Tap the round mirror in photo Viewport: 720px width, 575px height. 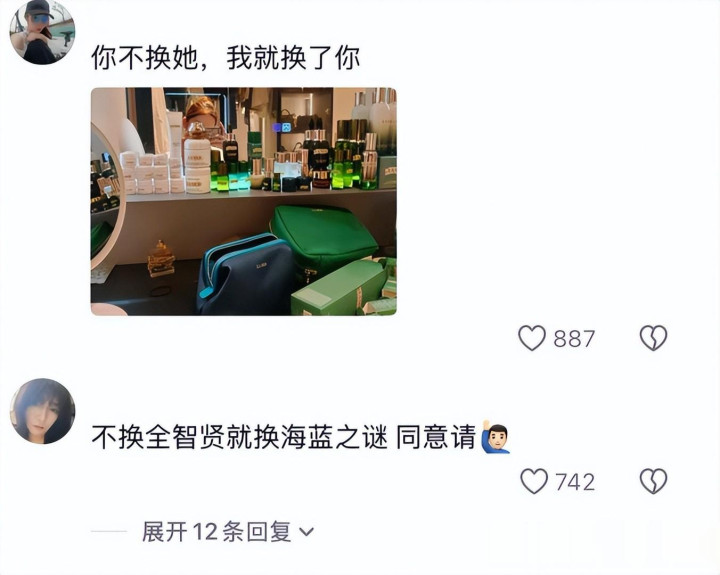tap(107, 197)
